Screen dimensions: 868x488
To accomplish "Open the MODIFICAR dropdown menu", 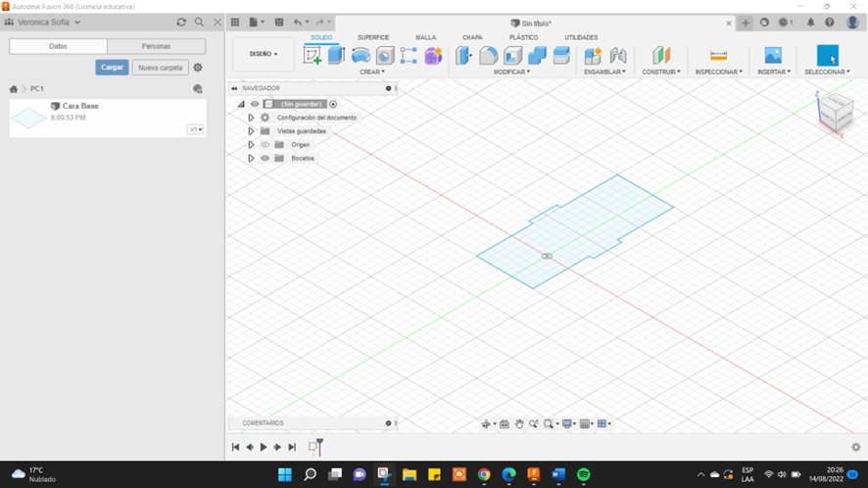I will [x=511, y=72].
